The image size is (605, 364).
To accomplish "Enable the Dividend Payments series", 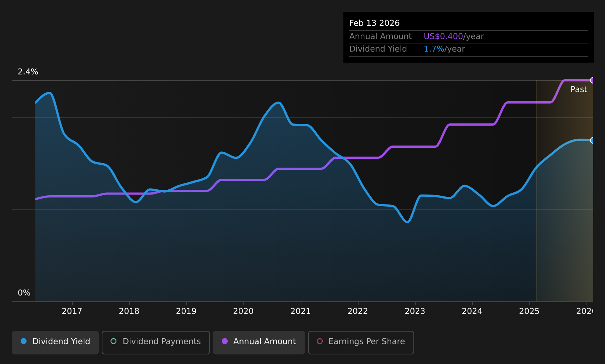I will pos(156,343).
